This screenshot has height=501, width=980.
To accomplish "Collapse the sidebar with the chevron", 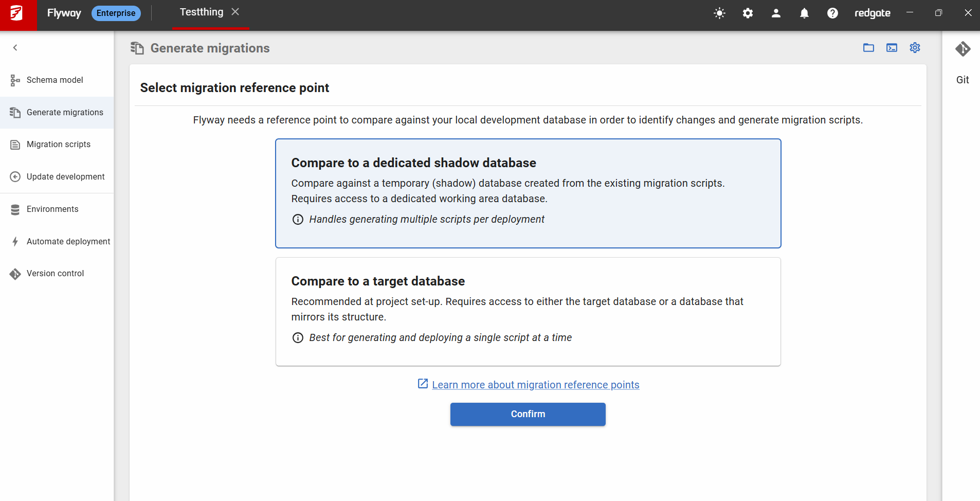I will (x=15, y=48).
